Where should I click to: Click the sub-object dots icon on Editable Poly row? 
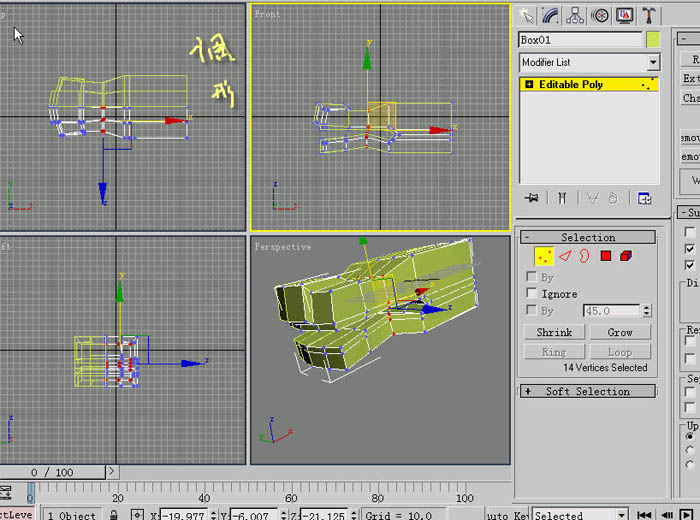tap(648, 84)
